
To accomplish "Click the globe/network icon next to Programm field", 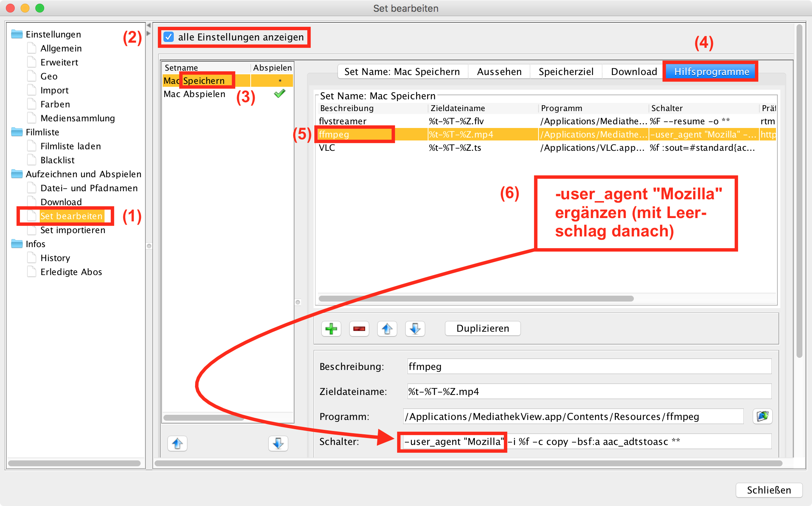I will (763, 415).
